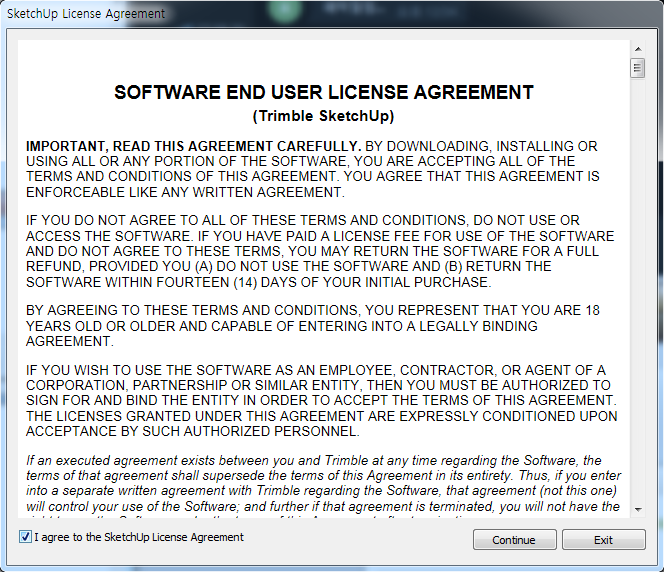Viewport: 664px width, 572px height.
Task: Click the scrollbar down arrow
Action: [638, 510]
